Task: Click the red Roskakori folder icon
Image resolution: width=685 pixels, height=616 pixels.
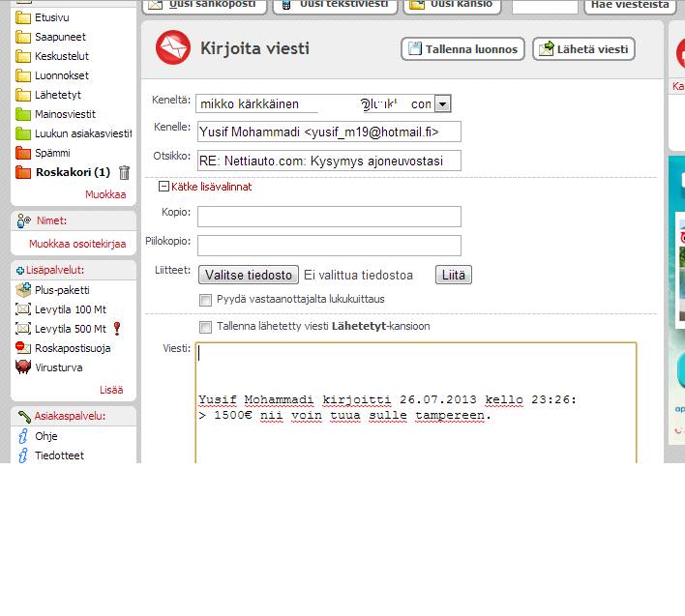Action: point(23,172)
